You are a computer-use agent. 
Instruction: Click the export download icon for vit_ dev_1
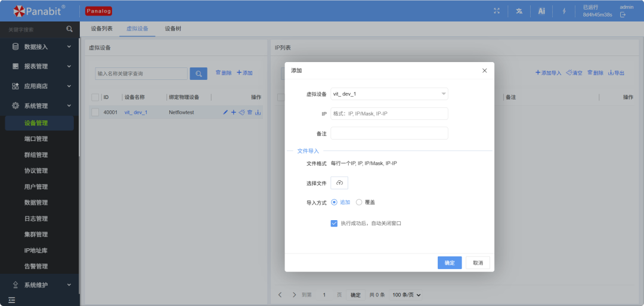coord(258,112)
